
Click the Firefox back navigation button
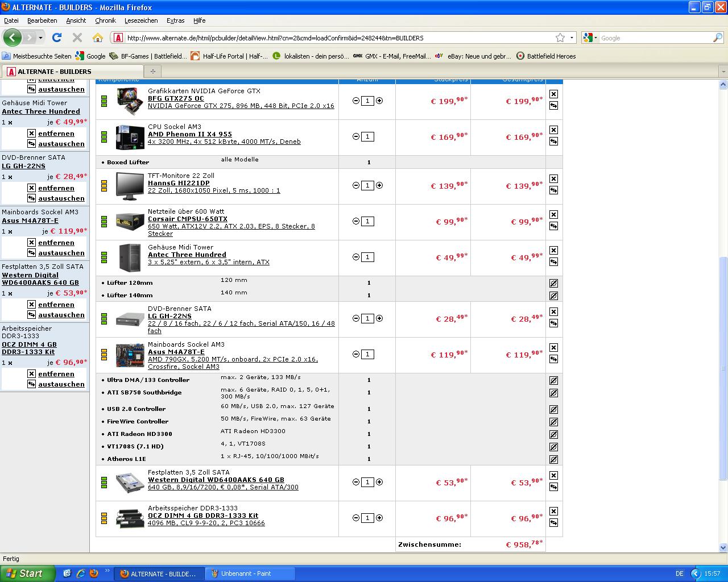[x=12, y=38]
